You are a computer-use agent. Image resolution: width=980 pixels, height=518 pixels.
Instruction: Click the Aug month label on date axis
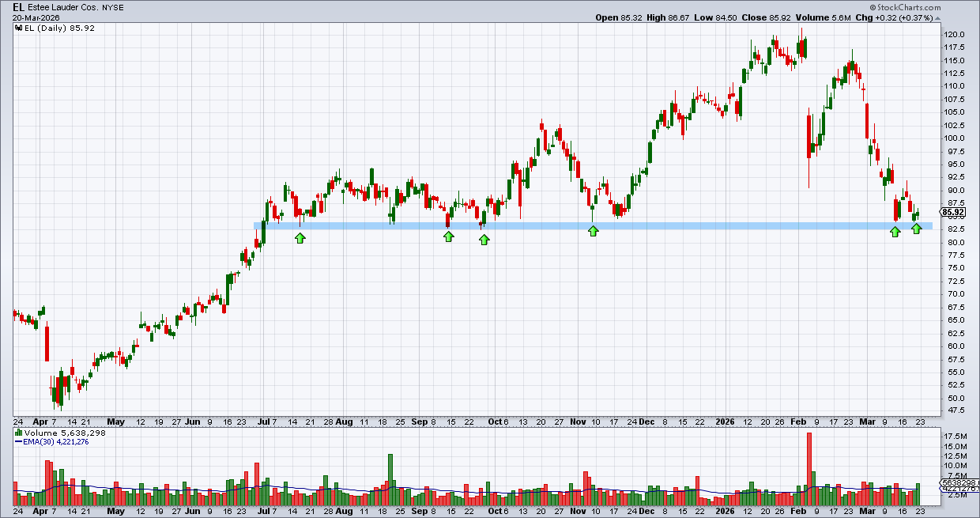[343, 422]
